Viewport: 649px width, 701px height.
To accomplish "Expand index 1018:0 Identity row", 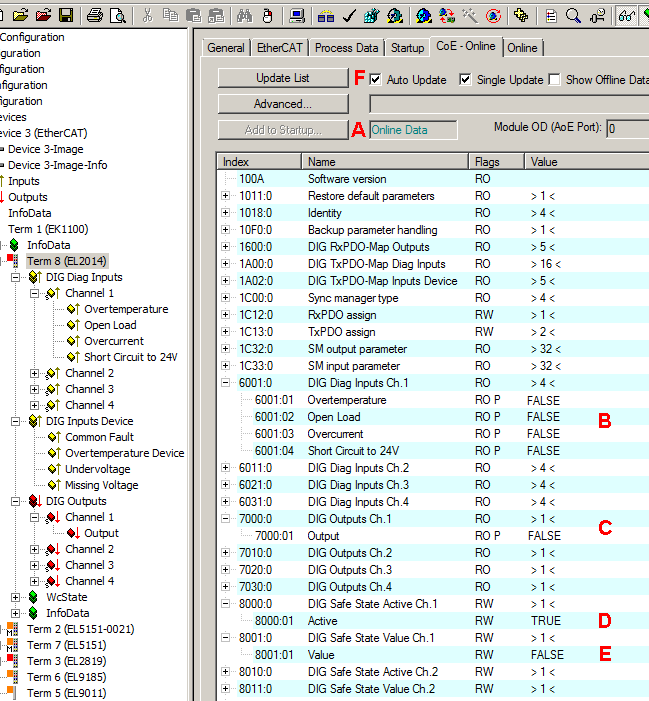I will [226, 213].
